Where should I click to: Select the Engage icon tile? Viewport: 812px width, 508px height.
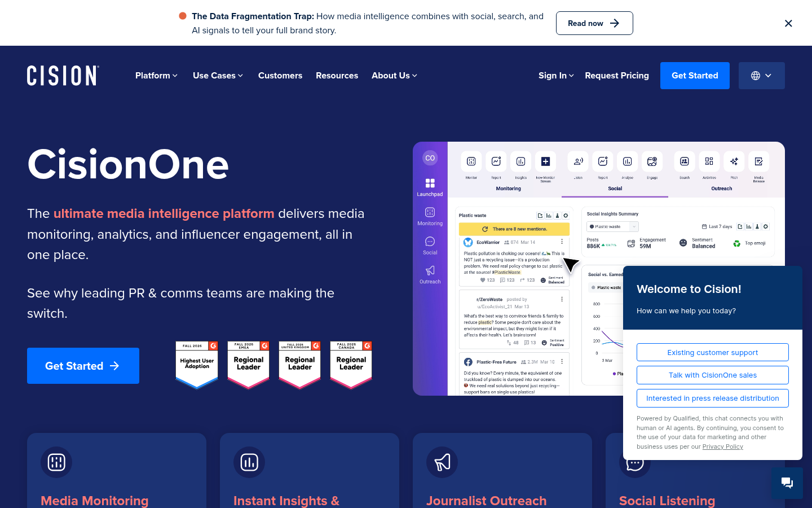tap(652, 162)
